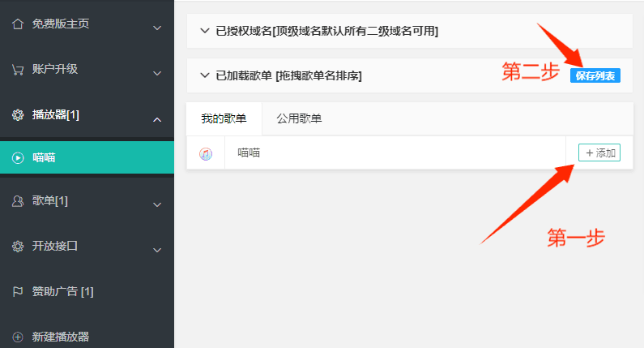Expand the 免费版主页 menu chevron
The image size is (644, 348).
[157, 28]
